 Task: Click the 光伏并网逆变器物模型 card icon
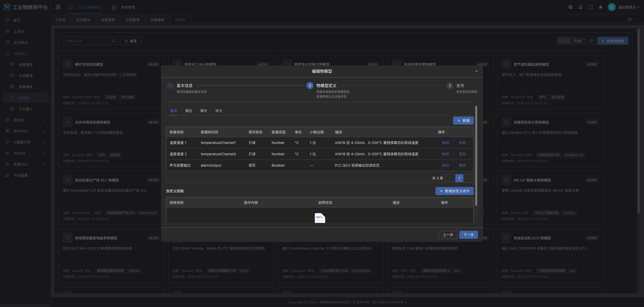click(68, 122)
